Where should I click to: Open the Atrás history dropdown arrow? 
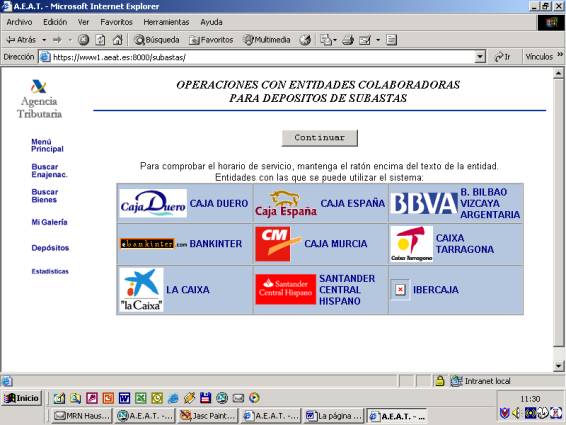pyautogui.click(x=44, y=40)
